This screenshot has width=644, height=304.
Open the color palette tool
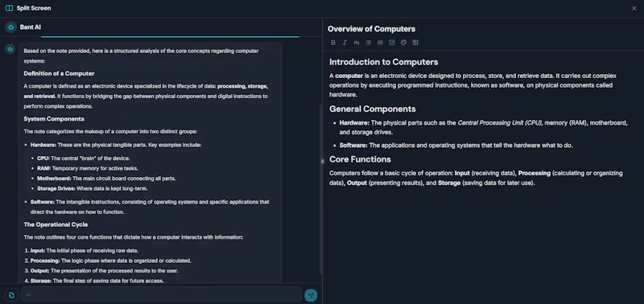[x=404, y=43]
